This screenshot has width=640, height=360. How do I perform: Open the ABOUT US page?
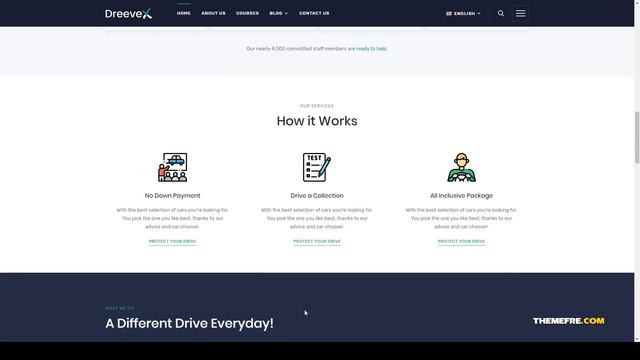click(x=213, y=13)
